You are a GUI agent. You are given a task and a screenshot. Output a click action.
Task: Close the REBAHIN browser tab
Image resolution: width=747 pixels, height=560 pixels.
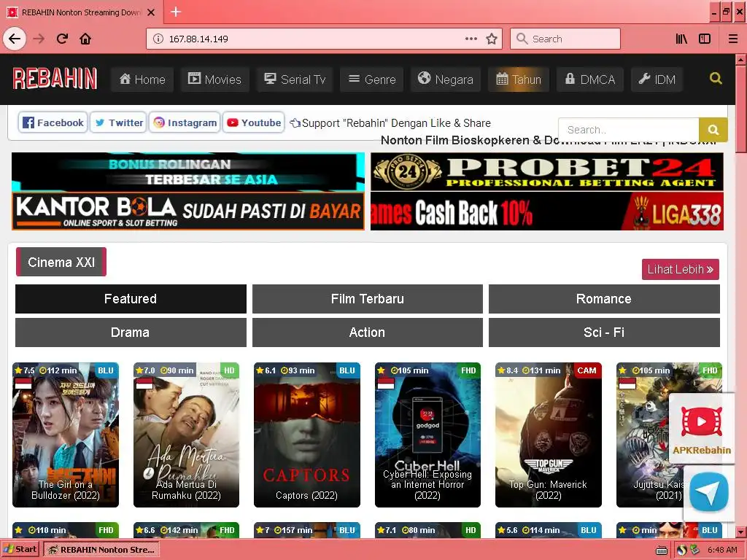coord(151,12)
